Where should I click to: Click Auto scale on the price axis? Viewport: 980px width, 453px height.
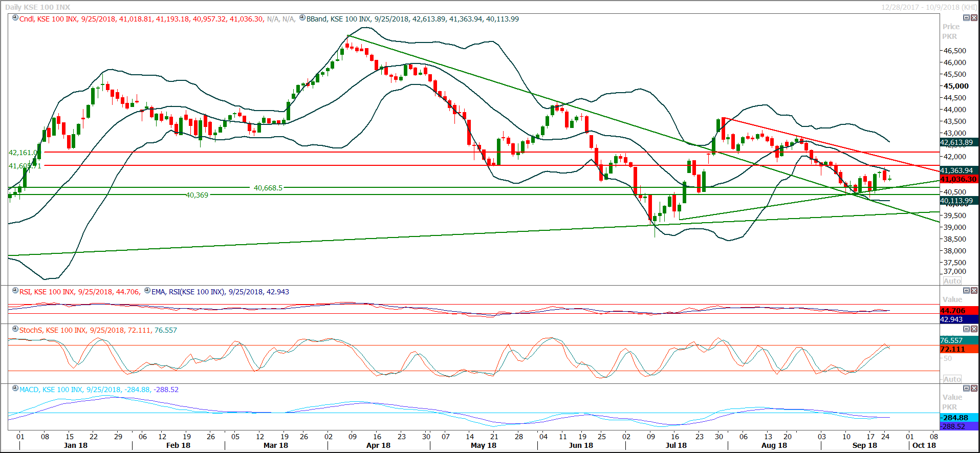(952, 281)
